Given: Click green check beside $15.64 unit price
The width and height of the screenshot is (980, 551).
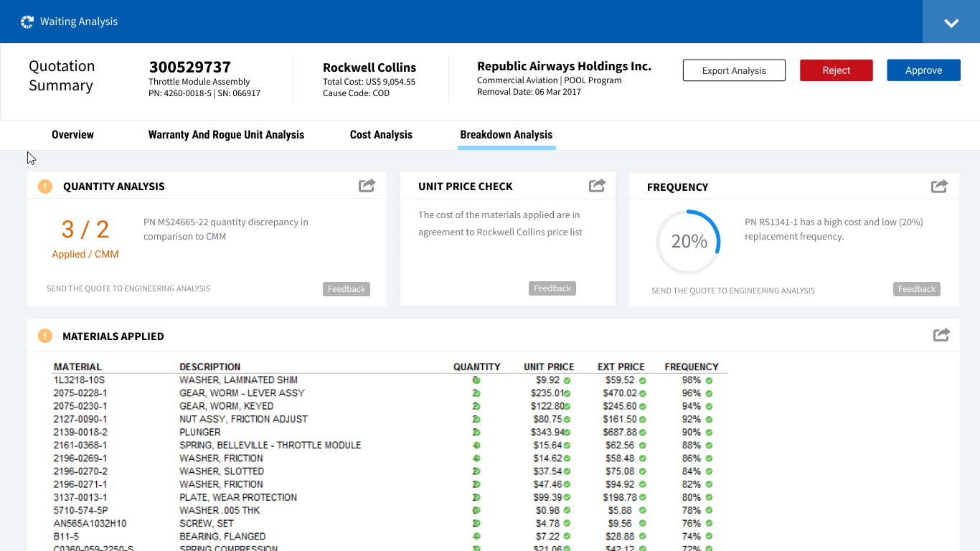Looking at the screenshot, I should click(x=567, y=446).
